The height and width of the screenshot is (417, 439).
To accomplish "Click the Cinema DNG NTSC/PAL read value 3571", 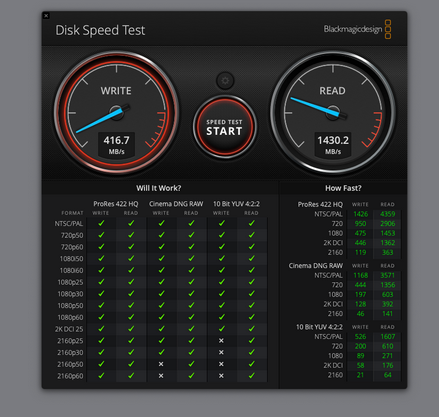I will tap(387, 275).
